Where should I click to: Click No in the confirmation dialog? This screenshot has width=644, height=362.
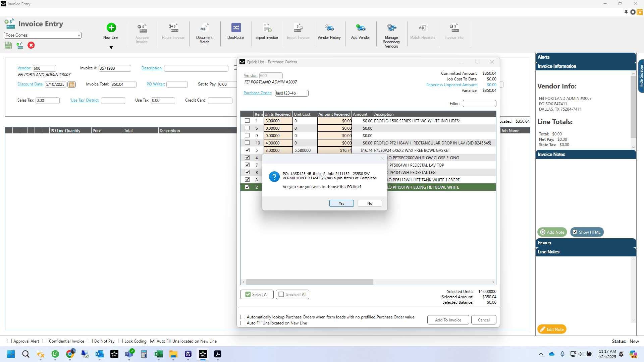pos(370,203)
